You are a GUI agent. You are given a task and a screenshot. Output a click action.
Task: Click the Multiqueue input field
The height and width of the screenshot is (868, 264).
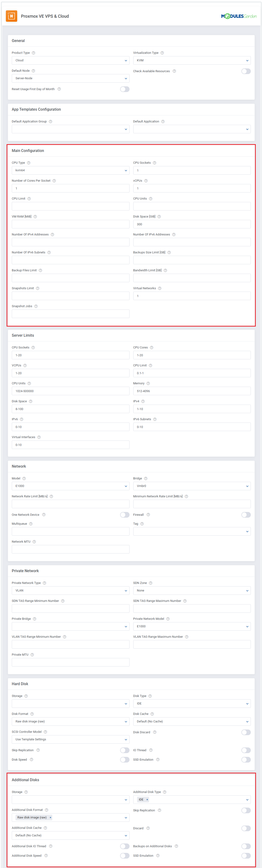71,531
